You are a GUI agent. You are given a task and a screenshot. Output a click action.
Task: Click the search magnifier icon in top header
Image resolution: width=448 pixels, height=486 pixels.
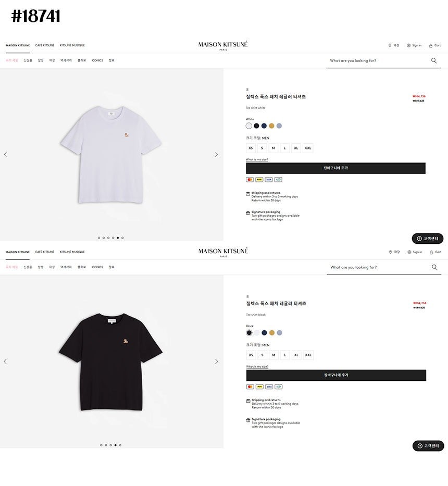(x=434, y=60)
